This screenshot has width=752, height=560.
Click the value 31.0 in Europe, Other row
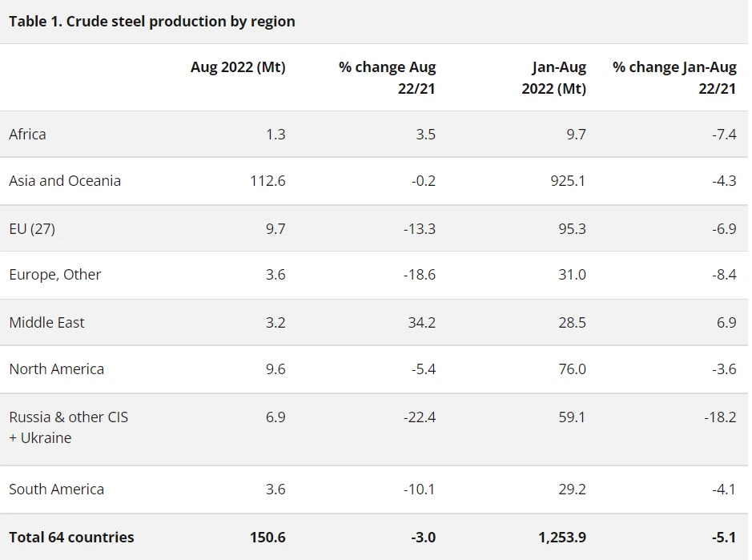pyautogui.click(x=572, y=275)
